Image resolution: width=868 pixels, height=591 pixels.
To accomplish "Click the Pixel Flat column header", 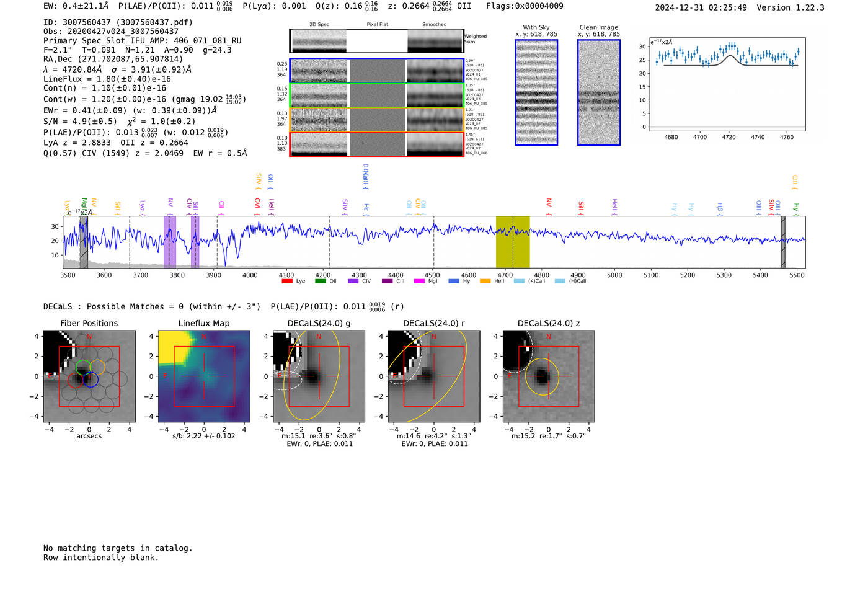I will [377, 25].
